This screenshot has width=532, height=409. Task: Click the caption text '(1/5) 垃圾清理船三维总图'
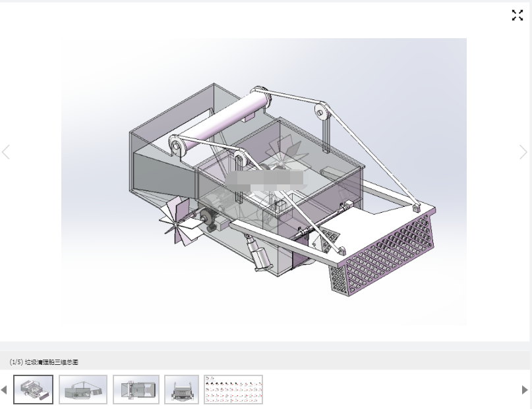(44, 362)
